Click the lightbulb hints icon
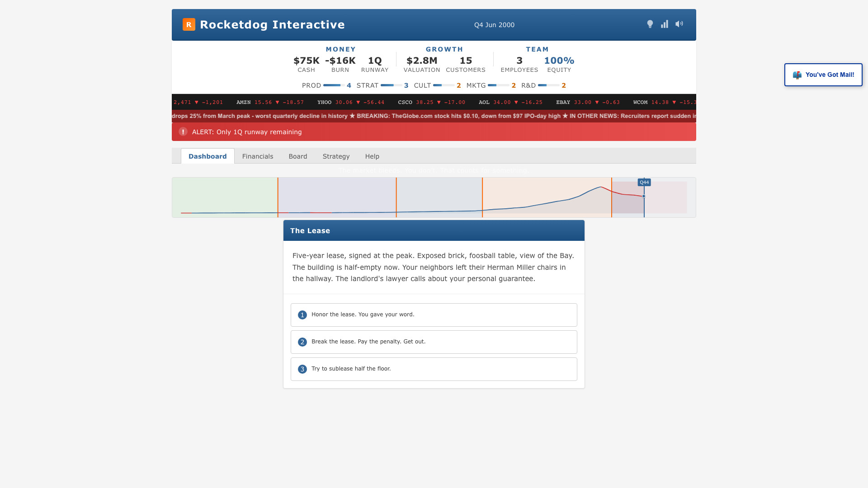The height and width of the screenshot is (488, 868). click(x=650, y=24)
